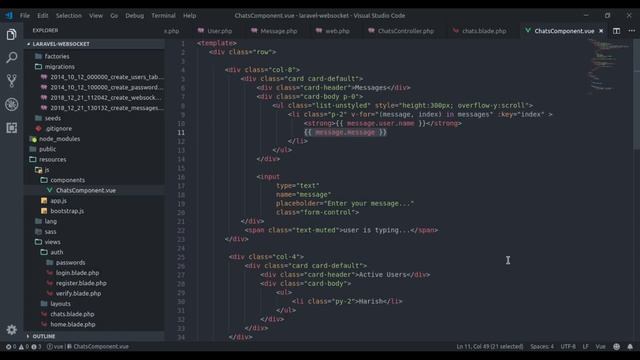Close the ChatsComponent.vue tab
640x360 pixels.
601,31
